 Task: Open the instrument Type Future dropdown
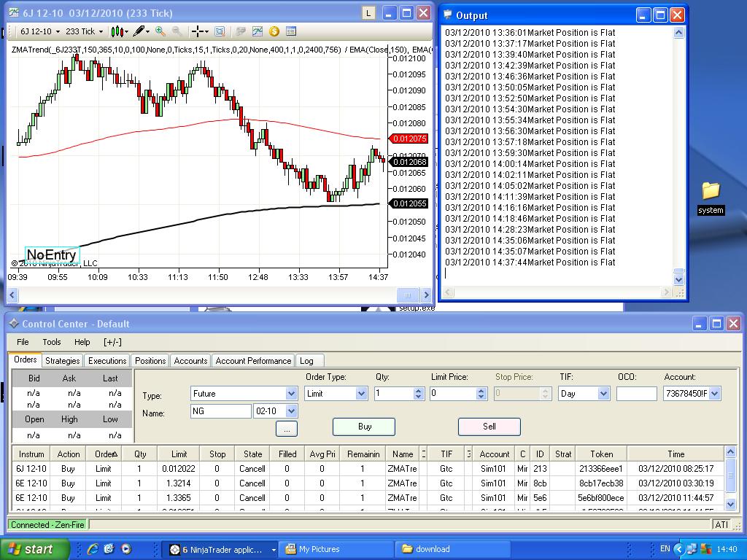291,394
